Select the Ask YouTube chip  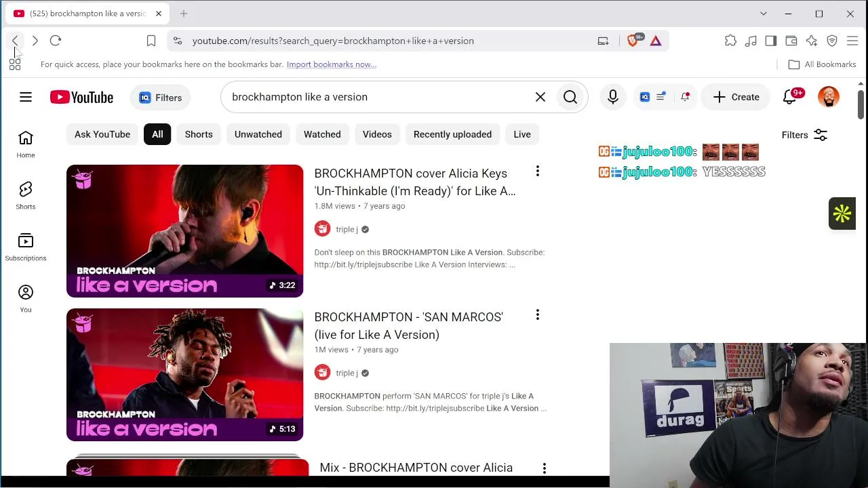[102, 134]
